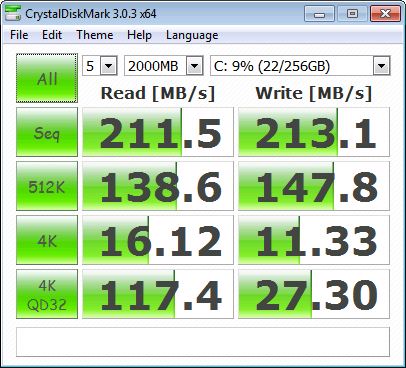This screenshot has height=368, width=406.
Task: Click the 4K QD32 read result 117.4
Action: click(158, 294)
